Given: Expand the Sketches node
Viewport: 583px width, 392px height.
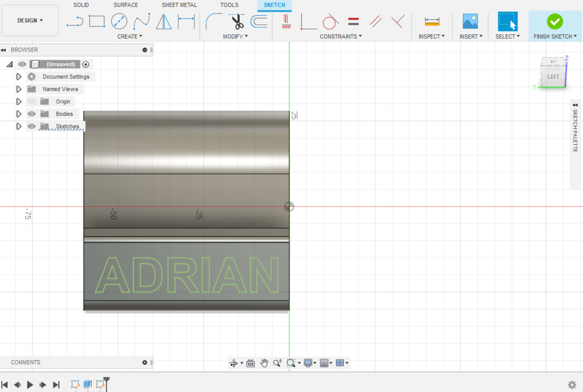Looking at the screenshot, I should pyautogui.click(x=19, y=126).
